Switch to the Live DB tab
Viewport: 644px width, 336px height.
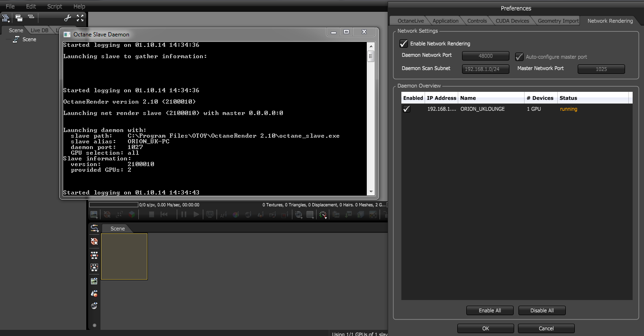(x=39, y=30)
